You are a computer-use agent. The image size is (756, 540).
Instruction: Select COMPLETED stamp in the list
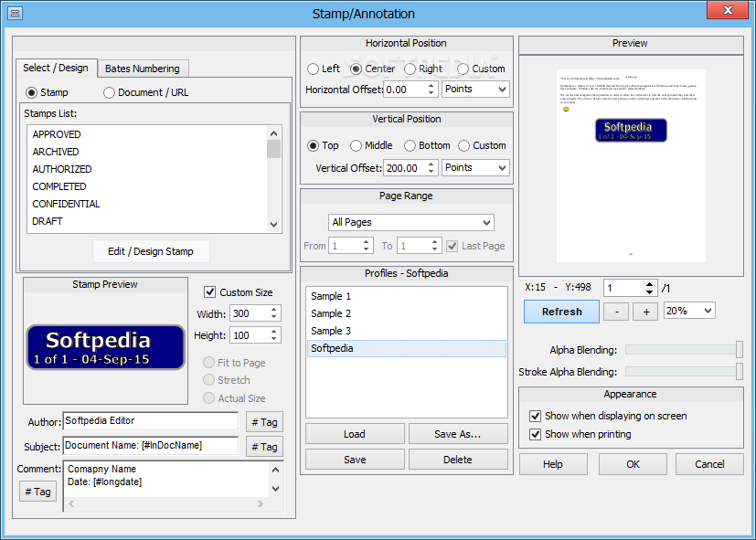click(x=147, y=186)
